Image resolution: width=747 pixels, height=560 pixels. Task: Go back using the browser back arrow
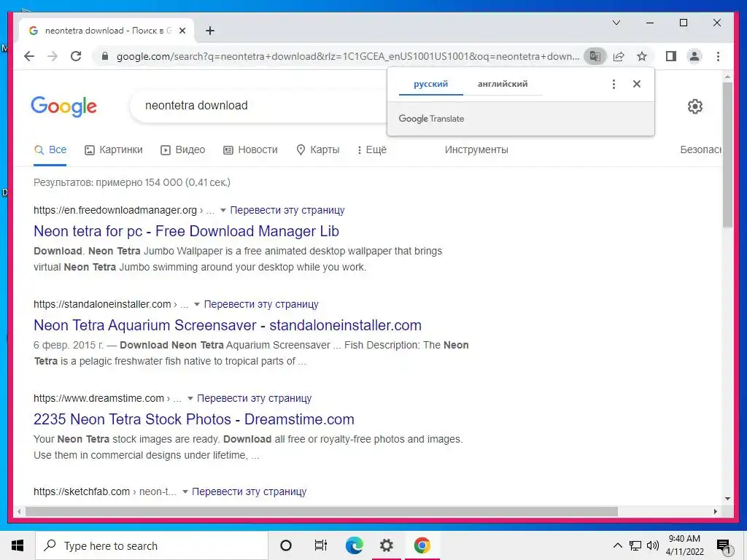tap(29, 56)
